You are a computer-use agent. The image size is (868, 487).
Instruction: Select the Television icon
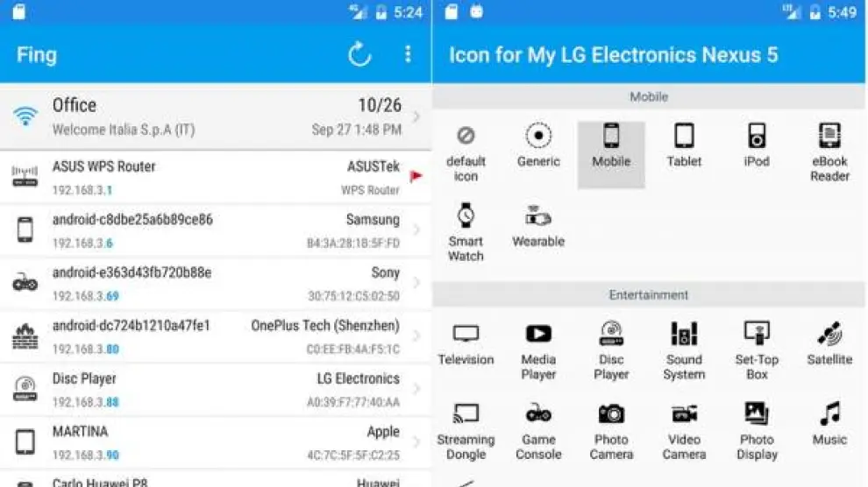[x=466, y=343]
